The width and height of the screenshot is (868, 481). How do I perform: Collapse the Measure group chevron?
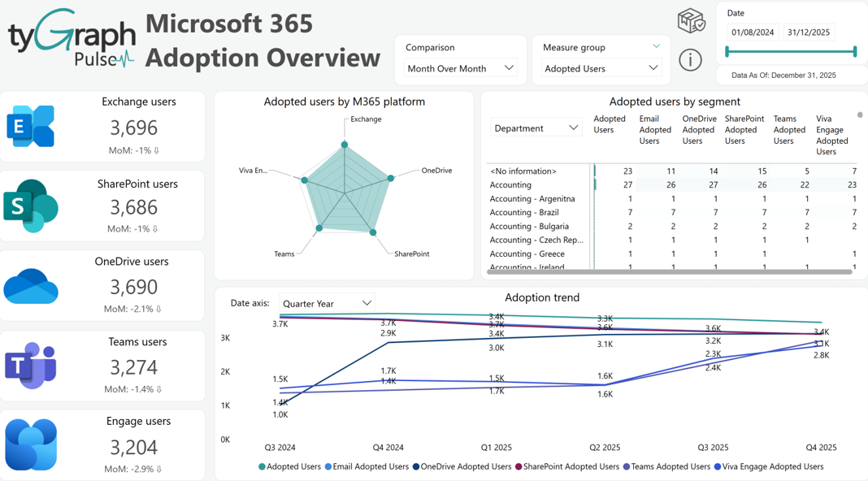pos(657,46)
